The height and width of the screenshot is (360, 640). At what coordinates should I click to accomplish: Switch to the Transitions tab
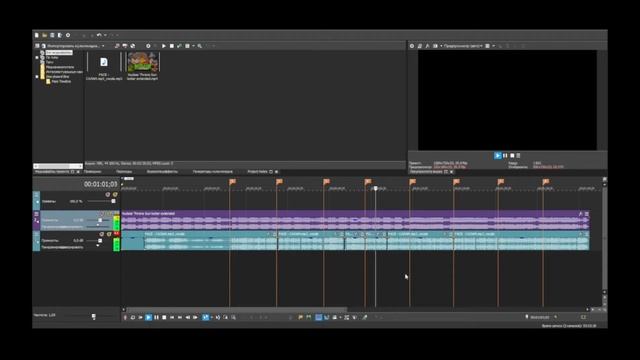click(x=124, y=172)
